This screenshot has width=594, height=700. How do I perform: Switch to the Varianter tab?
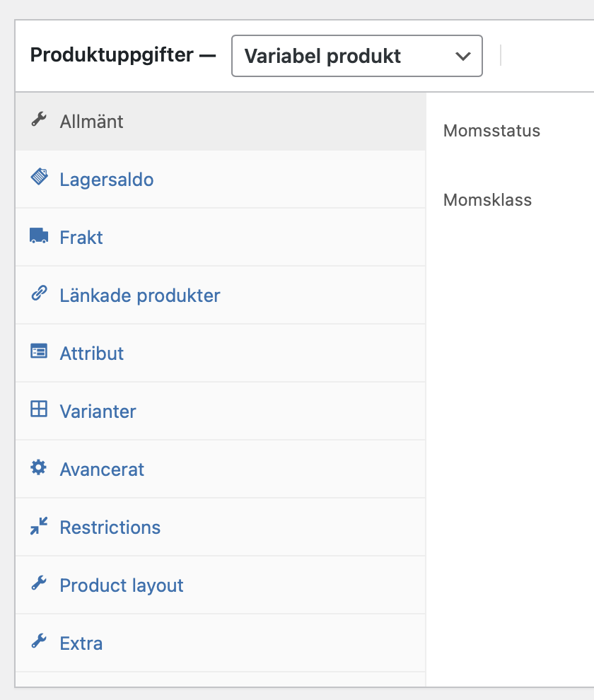(x=98, y=411)
